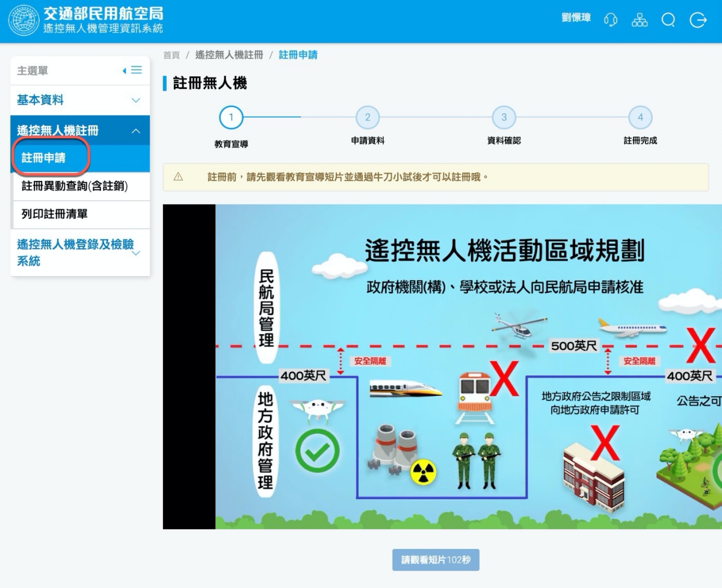Click the 註冊完成 step label
The image size is (722, 588).
640,141
